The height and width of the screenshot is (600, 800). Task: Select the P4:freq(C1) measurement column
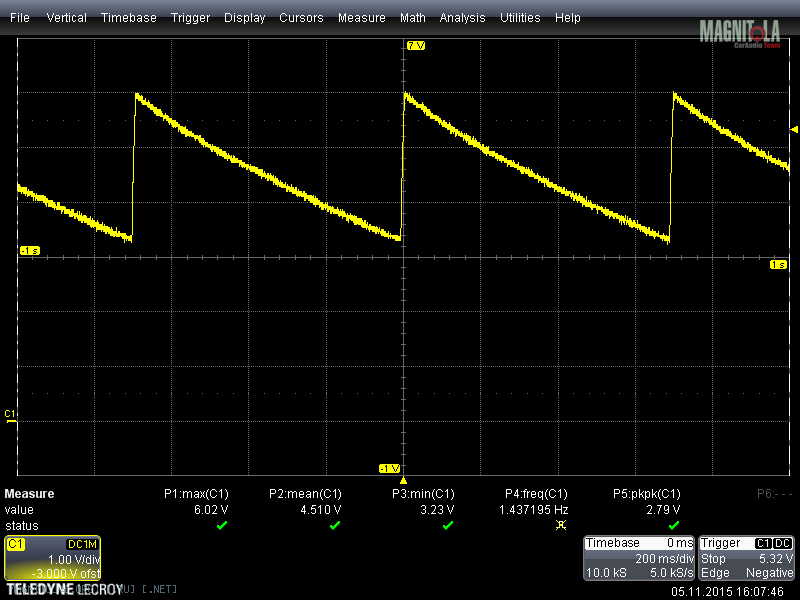536,493
